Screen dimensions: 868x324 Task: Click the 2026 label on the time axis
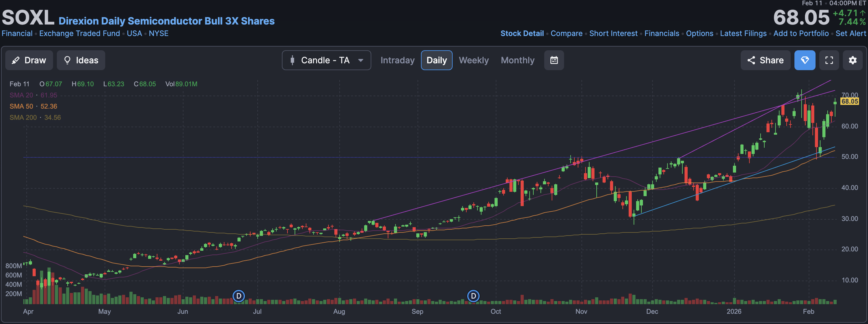click(734, 311)
